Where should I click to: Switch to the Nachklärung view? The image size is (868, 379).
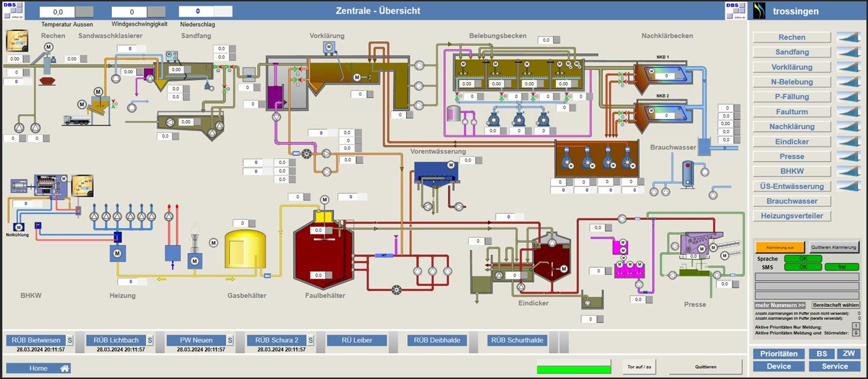[x=792, y=127]
